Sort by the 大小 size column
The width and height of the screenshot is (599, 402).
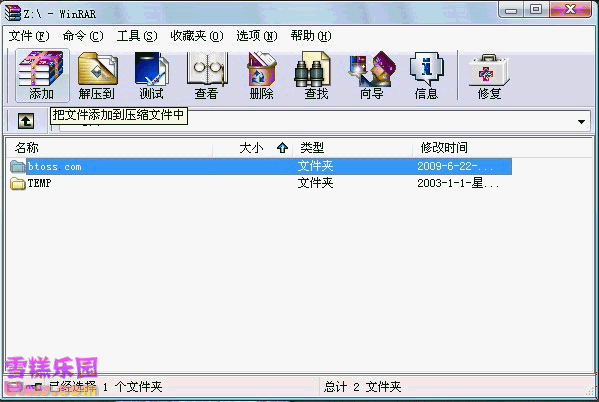tap(251, 148)
